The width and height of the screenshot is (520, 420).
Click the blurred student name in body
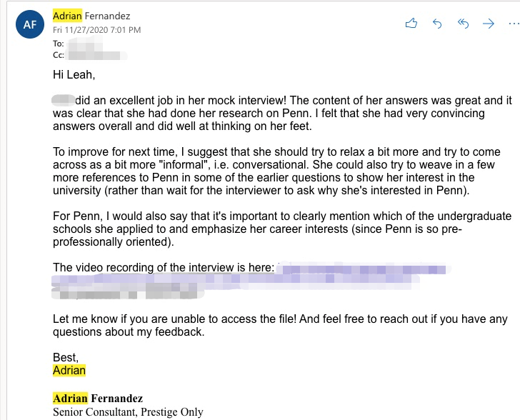pos(64,100)
